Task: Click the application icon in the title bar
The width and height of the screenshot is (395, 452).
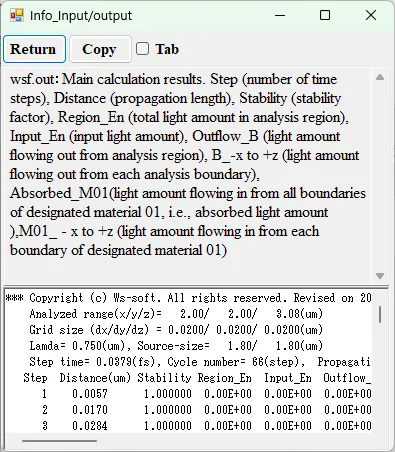Action: pyautogui.click(x=17, y=15)
